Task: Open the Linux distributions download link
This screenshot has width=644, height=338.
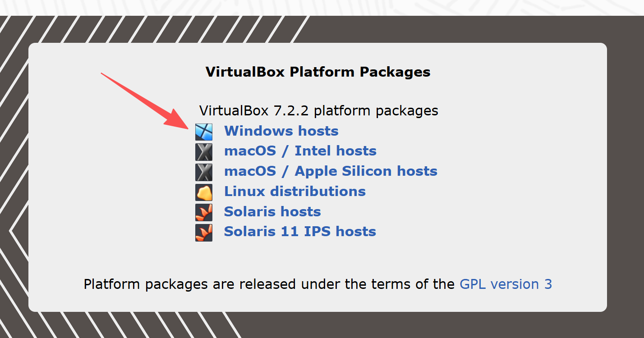Action: pyautogui.click(x=294, y=191)
